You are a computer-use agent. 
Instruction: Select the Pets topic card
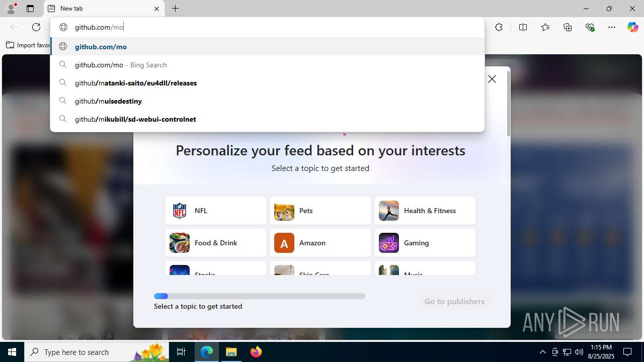tap(320, 211)
